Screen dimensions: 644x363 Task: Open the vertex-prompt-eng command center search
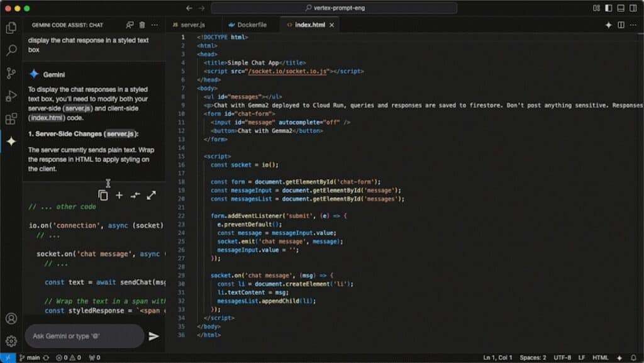coord(335,8)
